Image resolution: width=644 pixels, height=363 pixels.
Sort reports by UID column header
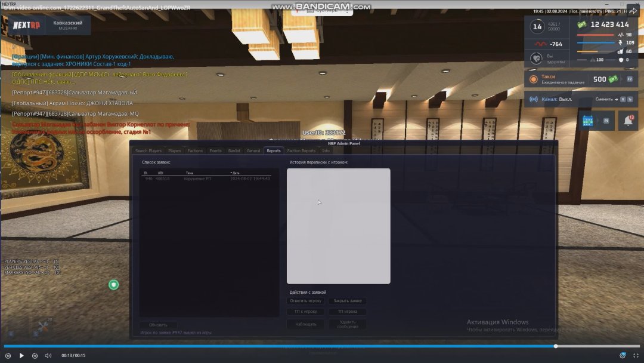[x=160, y=173]
